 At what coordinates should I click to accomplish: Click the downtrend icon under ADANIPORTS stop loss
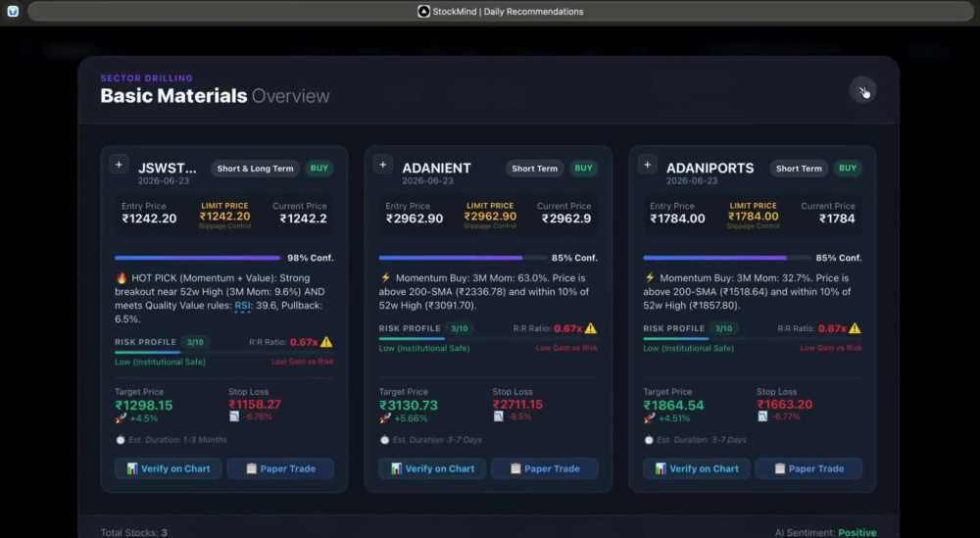pos(763,416)
